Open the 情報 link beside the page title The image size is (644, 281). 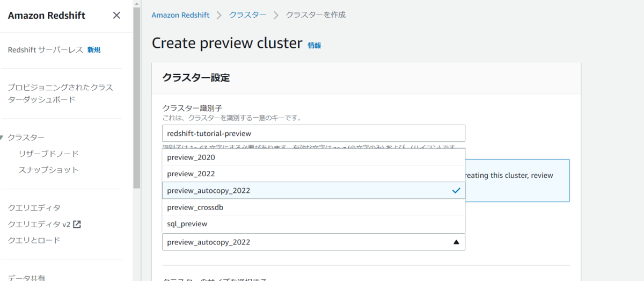click(x=314, y=46)
